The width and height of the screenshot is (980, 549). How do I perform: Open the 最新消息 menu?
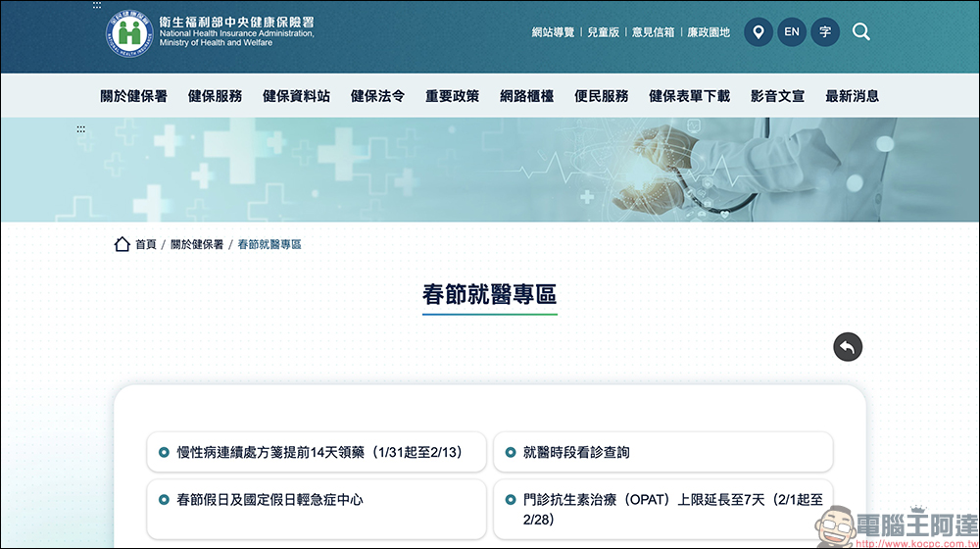point(852,96)
